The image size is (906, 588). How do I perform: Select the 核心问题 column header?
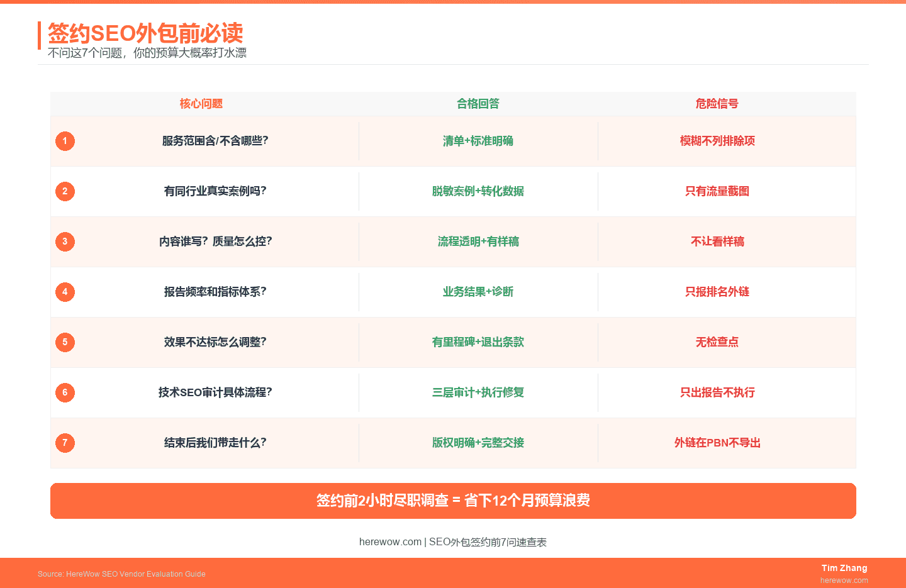tap(200, 104)
